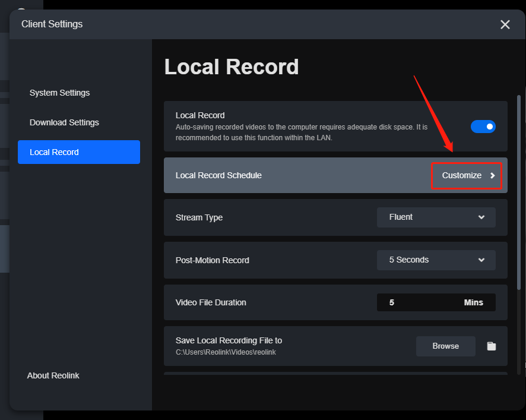Click the Mins unit text
526x420 pixels.
click(473, 302)
